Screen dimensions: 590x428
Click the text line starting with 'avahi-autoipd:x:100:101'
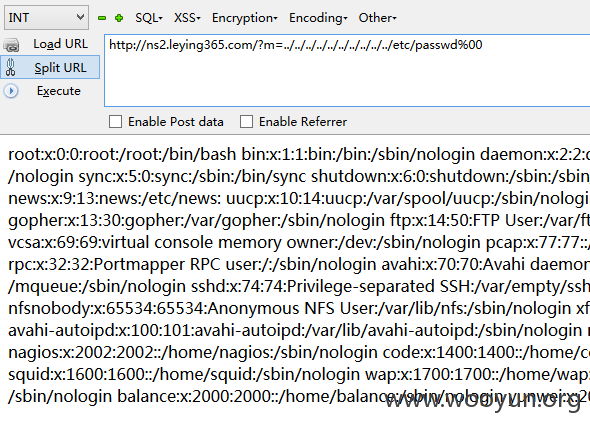299,331
